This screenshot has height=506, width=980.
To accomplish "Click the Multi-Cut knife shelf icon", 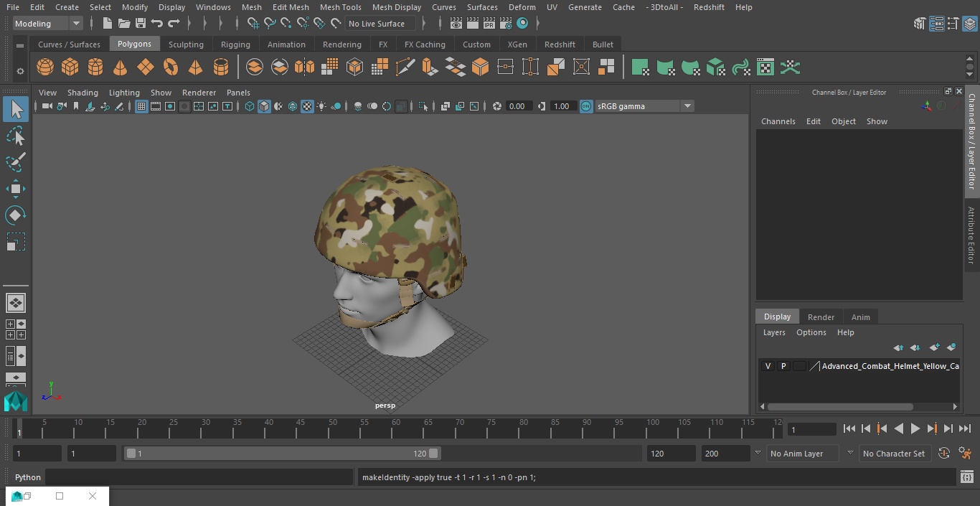I will click(x=405, y=67).
